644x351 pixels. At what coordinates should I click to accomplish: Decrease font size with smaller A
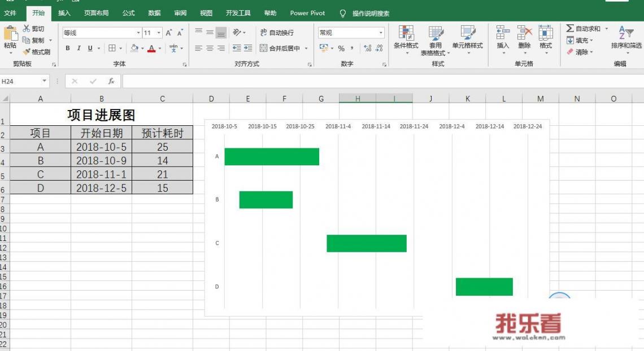[180, 33]
